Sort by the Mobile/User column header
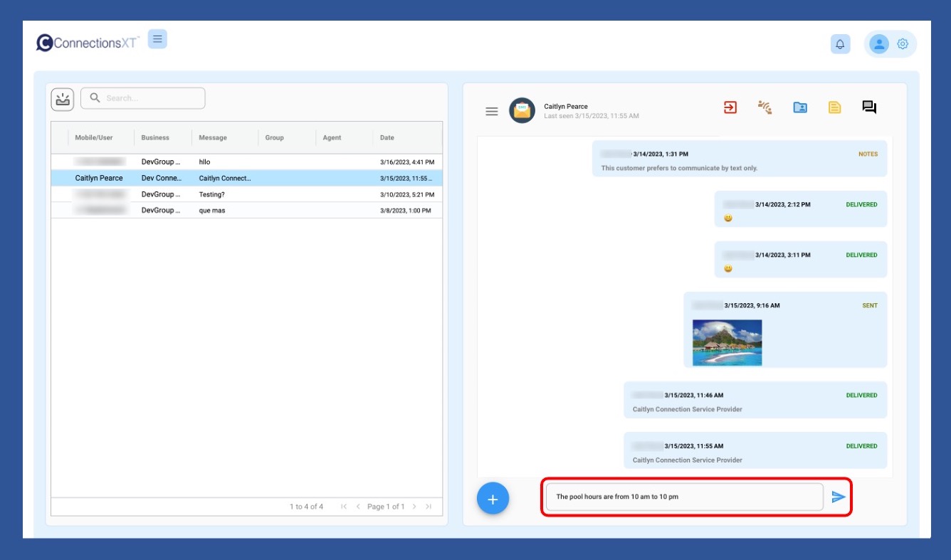Viewport: 951px width, 560px height. click(x=94, y=138)
